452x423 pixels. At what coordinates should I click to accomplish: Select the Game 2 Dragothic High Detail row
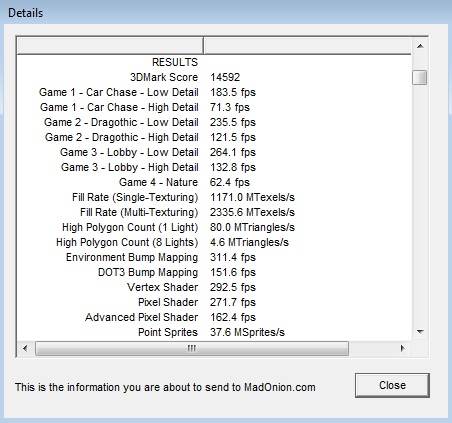214,137
